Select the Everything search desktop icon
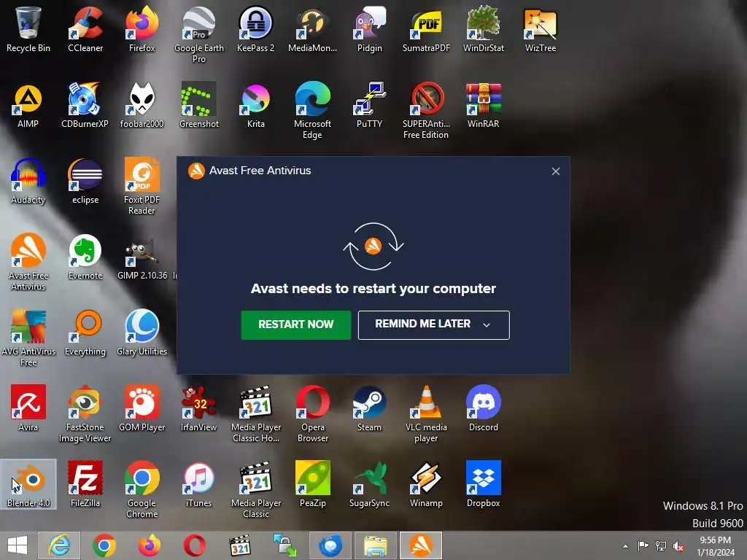 click(x=85, y=332)
